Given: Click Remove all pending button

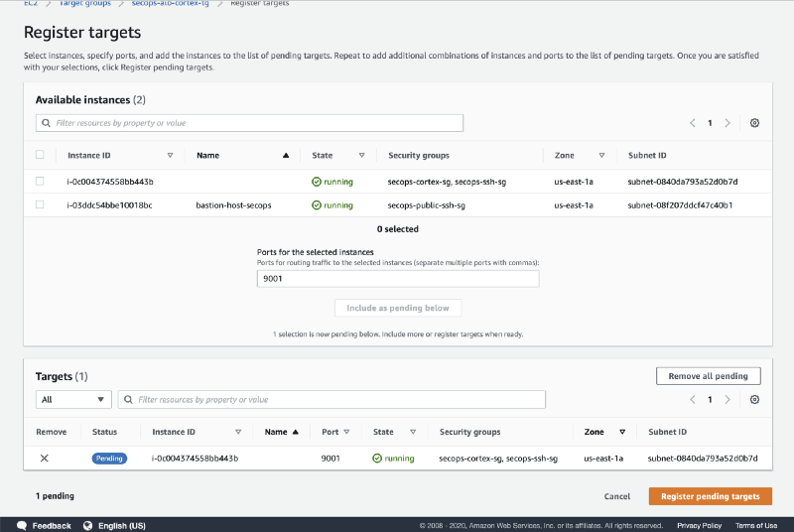Looking at the screenshot, I should (708, 376).
